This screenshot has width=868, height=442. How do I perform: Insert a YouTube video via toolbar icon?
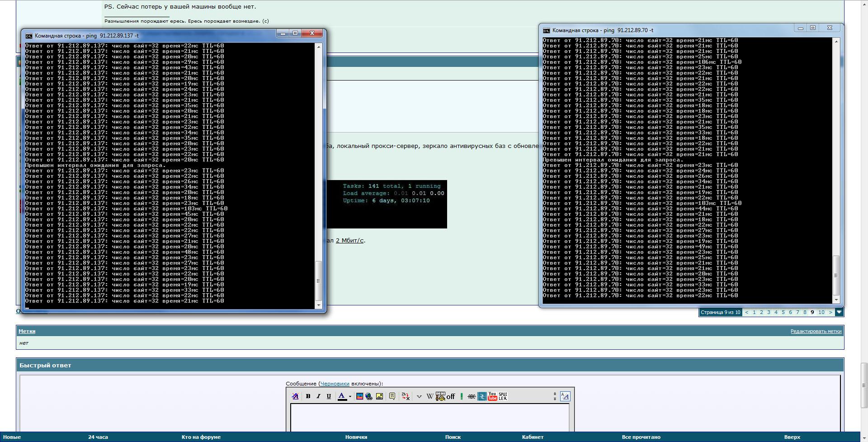[x=492, y=396]
